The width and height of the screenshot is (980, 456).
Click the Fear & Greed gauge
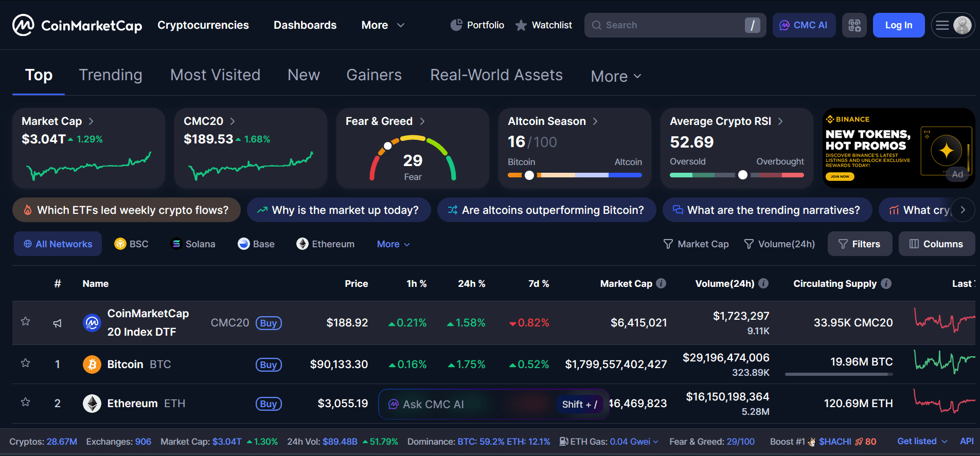click(413, 158)
